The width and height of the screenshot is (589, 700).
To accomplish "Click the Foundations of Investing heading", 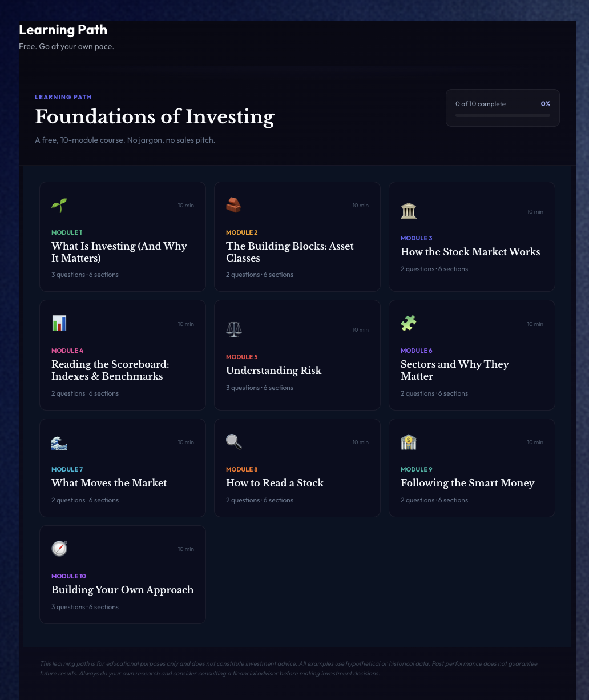I will pos(155,118).
